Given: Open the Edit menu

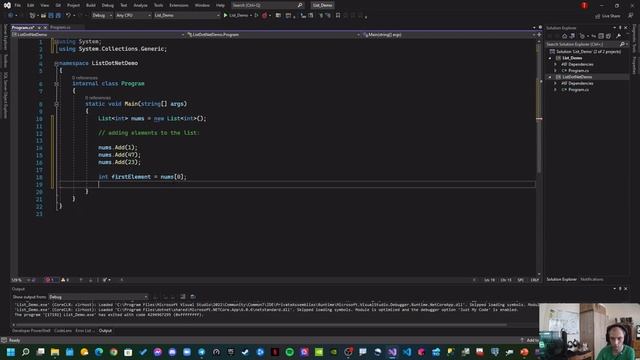Looking at the screenshot, I should coord(31,5).
